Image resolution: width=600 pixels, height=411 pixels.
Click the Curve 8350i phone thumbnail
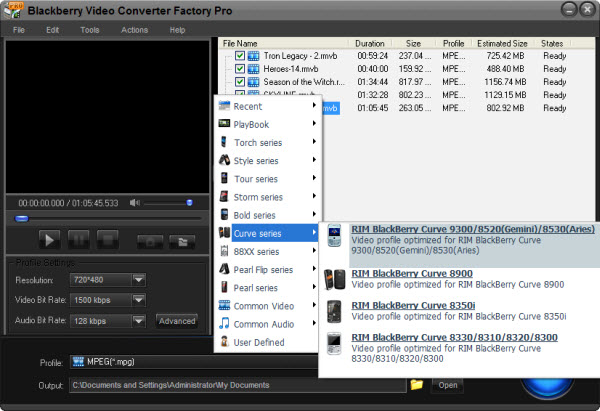pyautogui.click(x=334, y=312)
